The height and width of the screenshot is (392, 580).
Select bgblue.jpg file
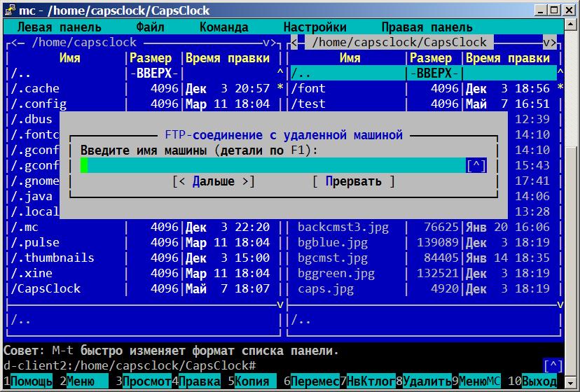click(424, 243)
